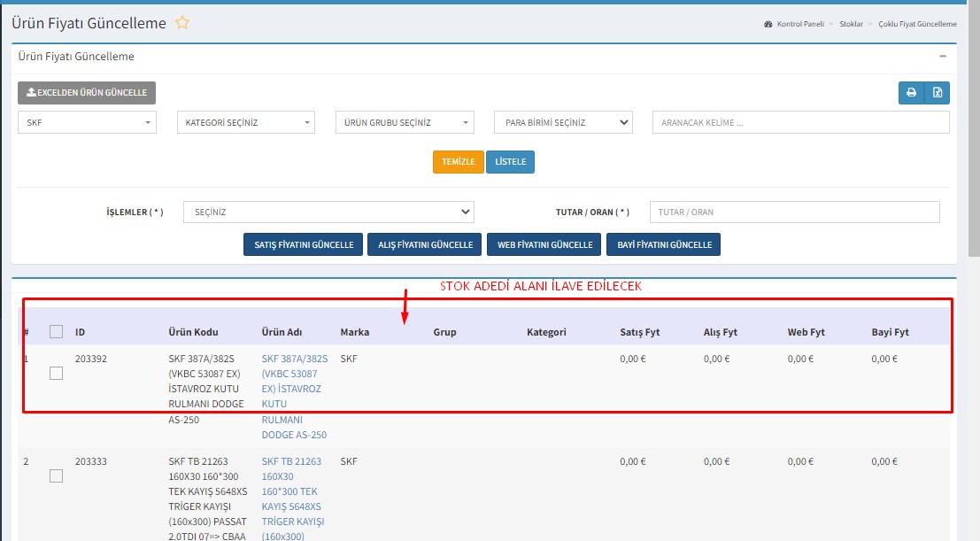Open the SKF brand dropdown
The image size is (980, 541).
[87, 123]
